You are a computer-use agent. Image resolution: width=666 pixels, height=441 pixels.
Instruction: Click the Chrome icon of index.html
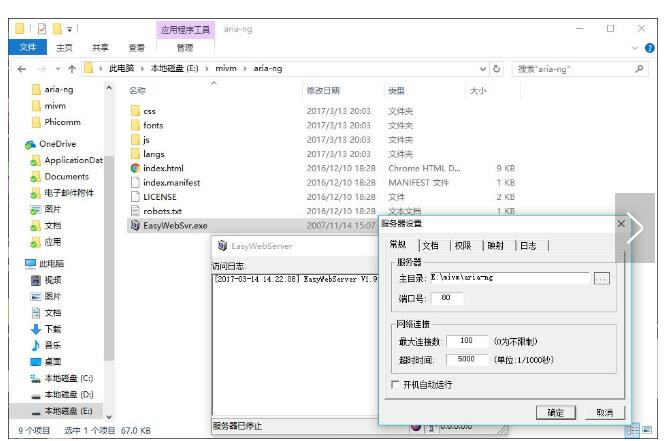[135, 168]
